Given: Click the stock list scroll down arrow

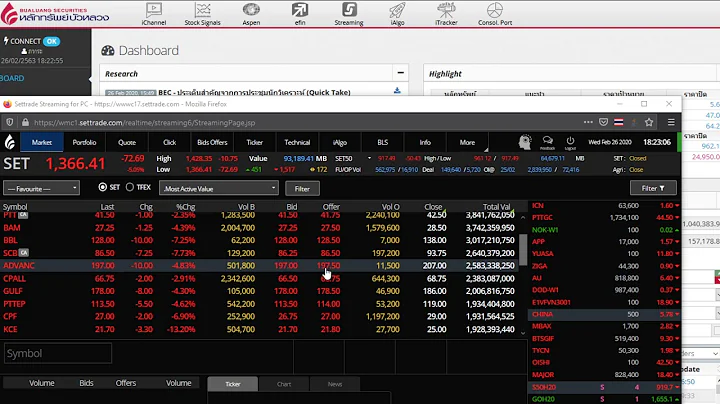Looking at the screenshot, I should tap(523, 333).
